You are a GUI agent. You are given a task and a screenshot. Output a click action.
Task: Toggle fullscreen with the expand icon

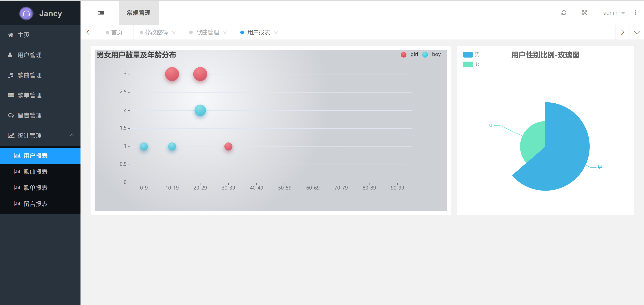584,13
